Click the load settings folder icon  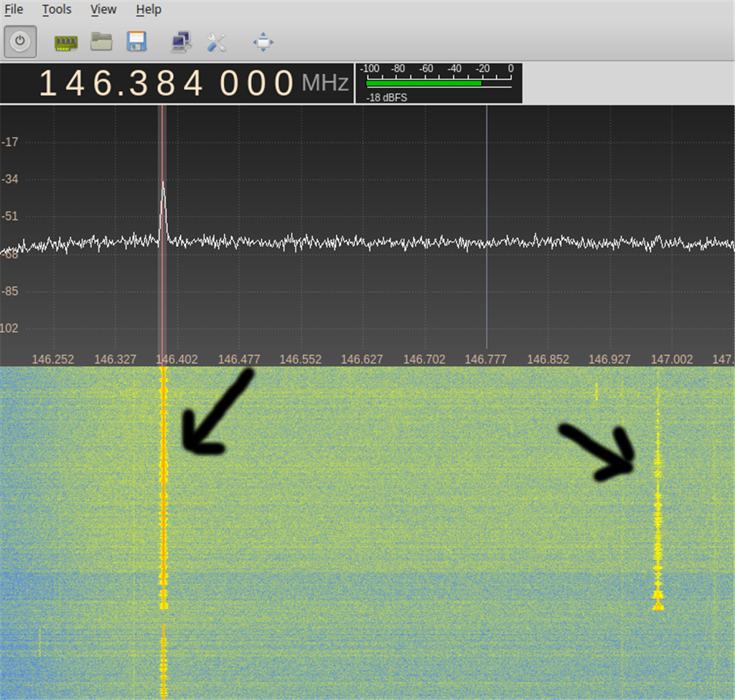101,42
